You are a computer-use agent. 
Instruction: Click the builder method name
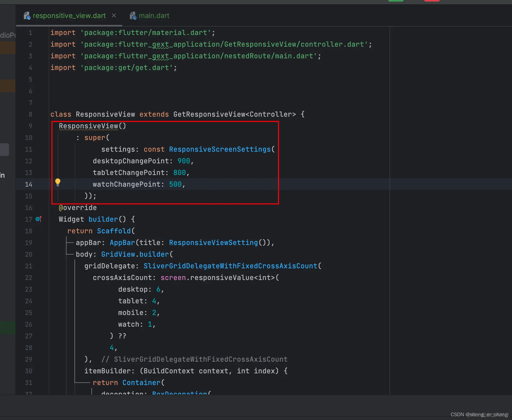pyautogui.click(x=103, y=219)
